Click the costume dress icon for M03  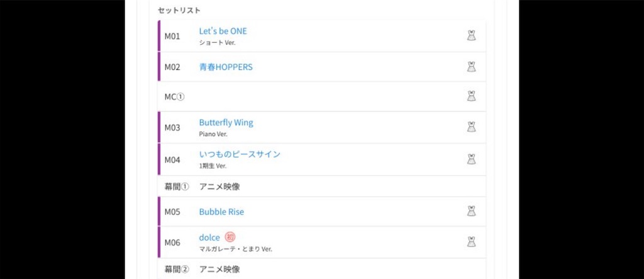[471, 127]
